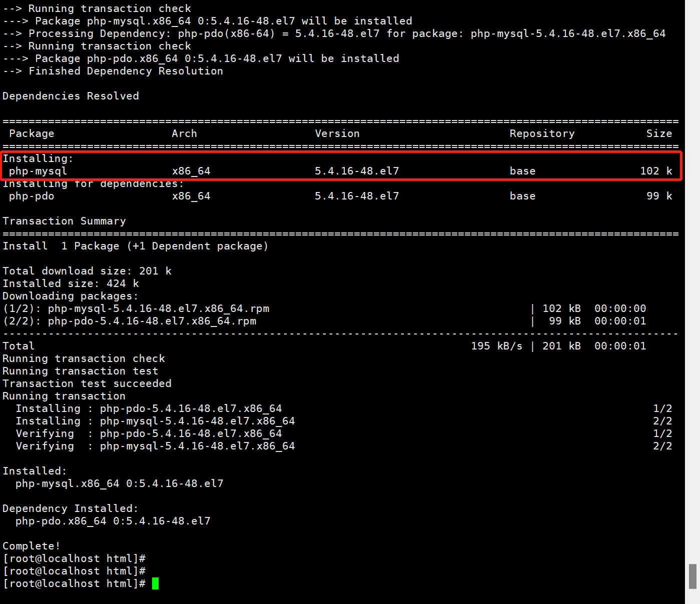The height and width of the screenshot is (604, 700).
Task: Click "00:00:01" time in the (2/2) row
Action: pos(620,321)
